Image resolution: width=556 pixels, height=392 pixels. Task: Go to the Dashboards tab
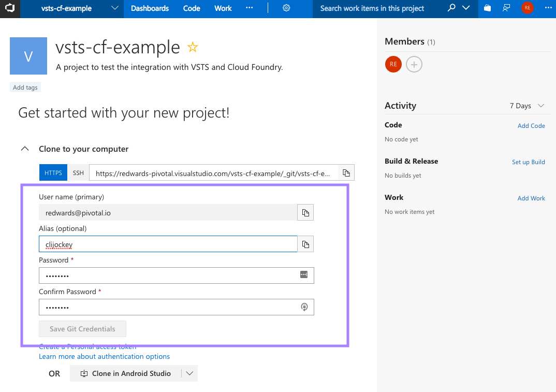pos(150,8)
